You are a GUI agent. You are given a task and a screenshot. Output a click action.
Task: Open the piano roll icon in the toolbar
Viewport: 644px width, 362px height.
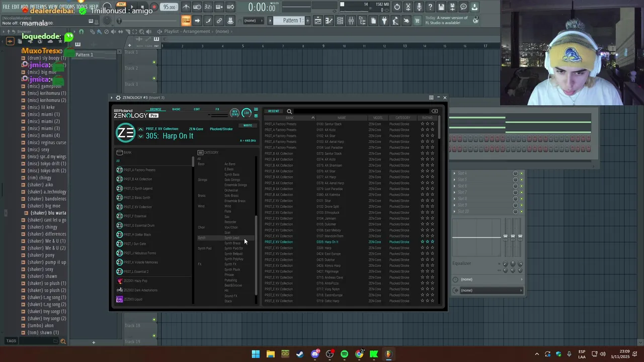[329, 21]
